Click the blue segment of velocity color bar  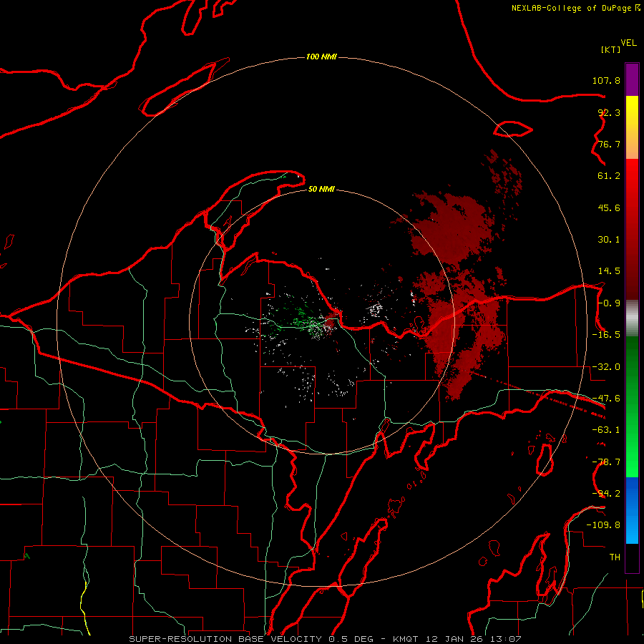[632, 510]
